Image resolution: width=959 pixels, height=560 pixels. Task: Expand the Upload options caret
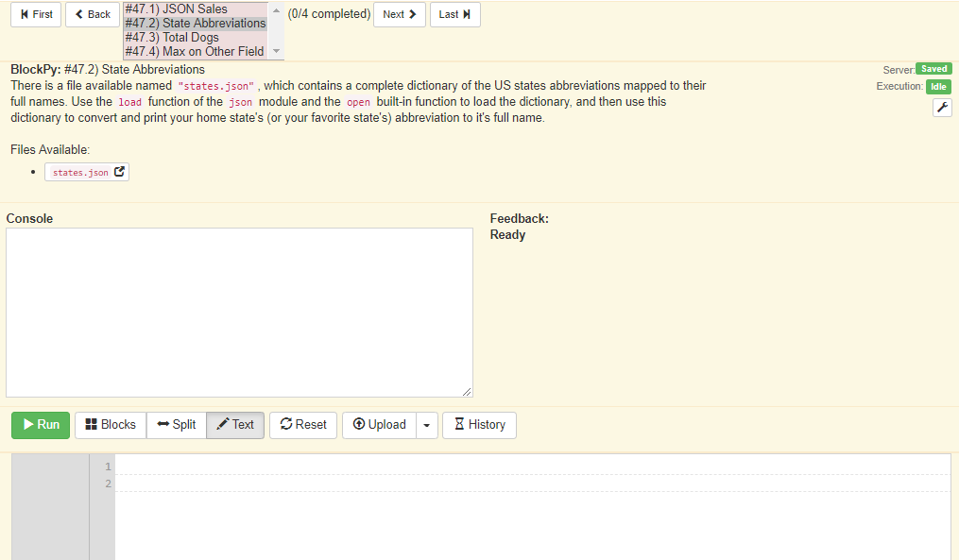426,425
